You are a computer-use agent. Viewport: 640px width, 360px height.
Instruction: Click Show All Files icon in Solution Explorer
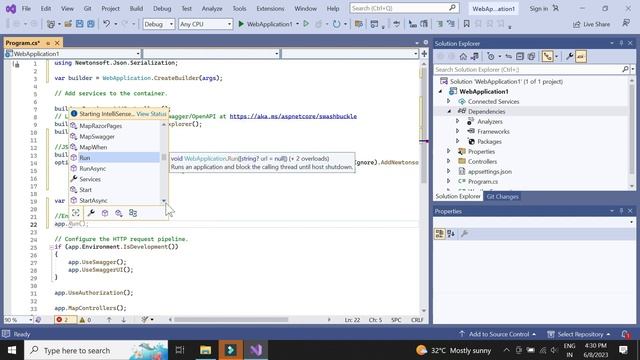click(531, 57)
